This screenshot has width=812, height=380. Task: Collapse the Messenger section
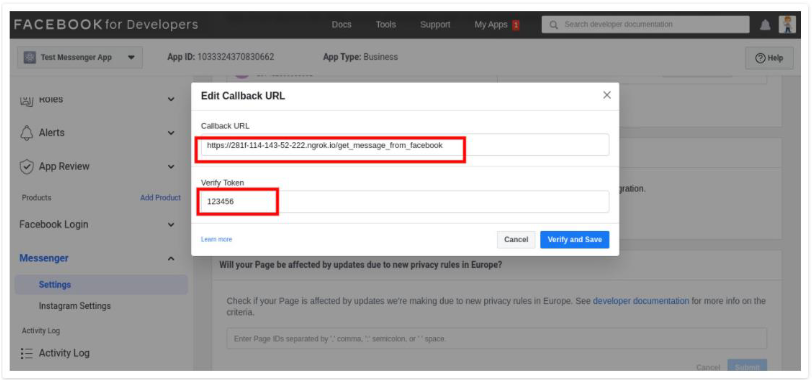[171, 258]
